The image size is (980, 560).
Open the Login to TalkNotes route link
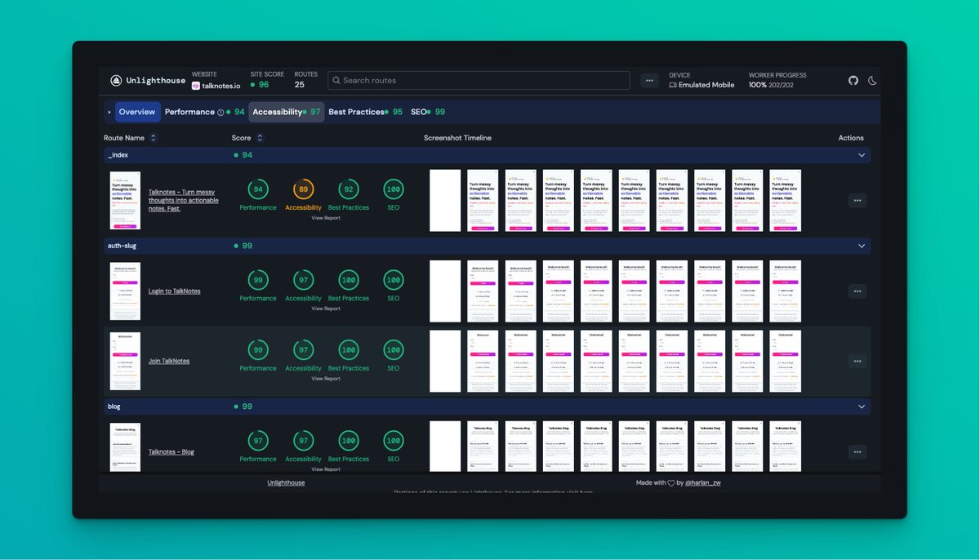pyautogui.click(x=174, y=291)
